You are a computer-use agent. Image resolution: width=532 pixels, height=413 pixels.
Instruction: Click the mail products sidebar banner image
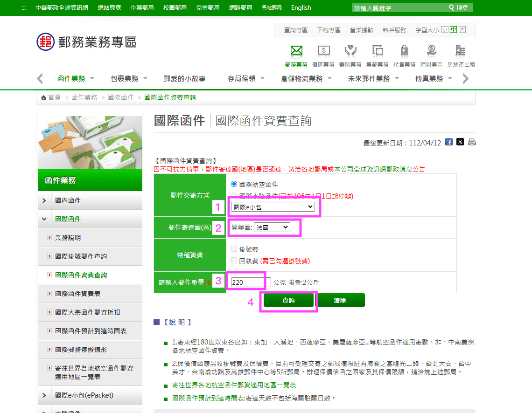[90, 142]
